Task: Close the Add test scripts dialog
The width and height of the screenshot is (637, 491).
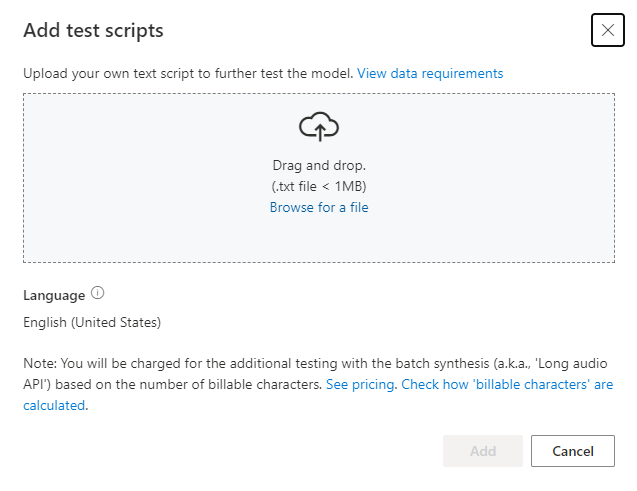Action: tap(607, 30)
